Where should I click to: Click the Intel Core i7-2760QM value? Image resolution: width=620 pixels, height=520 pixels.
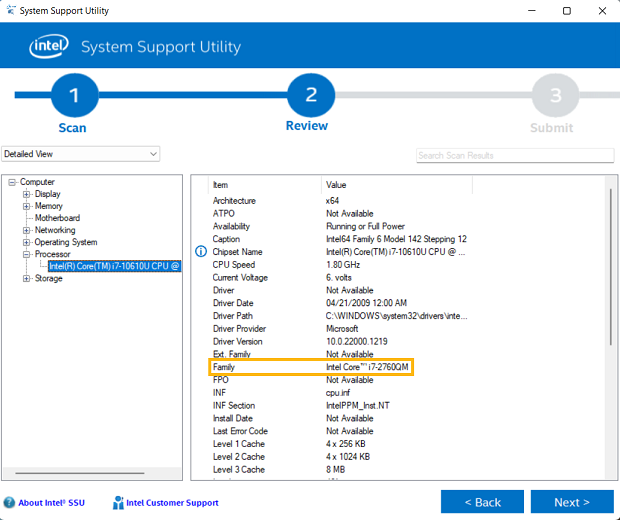click(367, 367)
